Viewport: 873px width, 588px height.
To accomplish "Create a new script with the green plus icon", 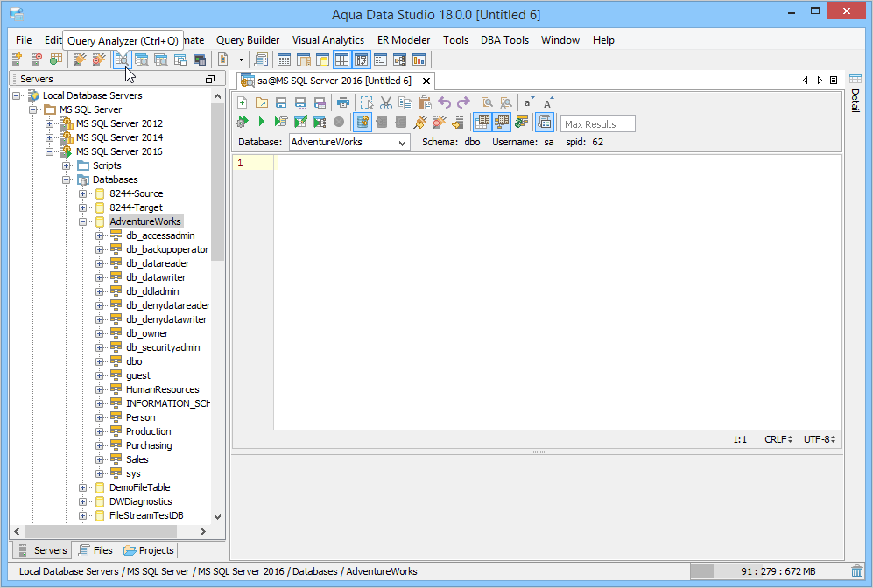I will (x=243, y=102).
